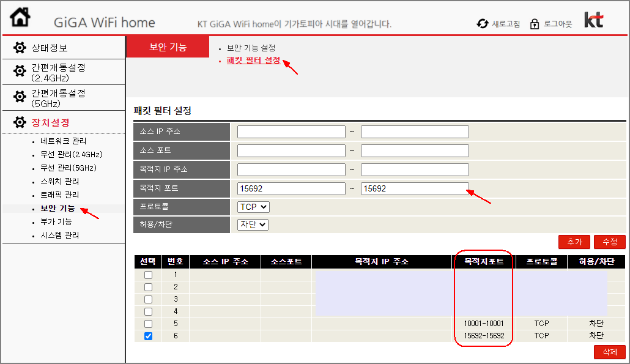Click the gear icon beside 장치설정
Image resolution: width=630 pixels, height=364 pixels.
click(20, 122)
